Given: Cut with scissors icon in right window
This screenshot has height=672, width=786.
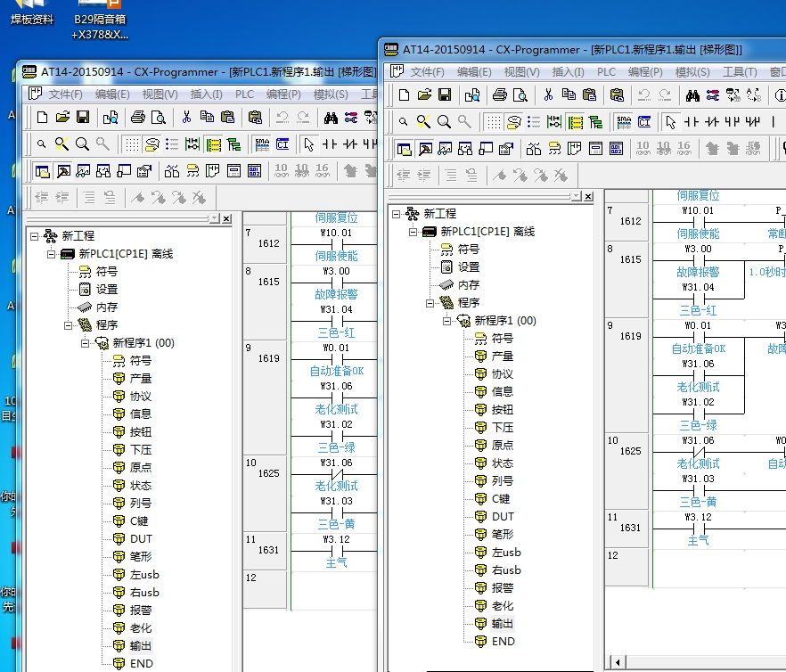Looking at the screenshot, I should point(548,94).
